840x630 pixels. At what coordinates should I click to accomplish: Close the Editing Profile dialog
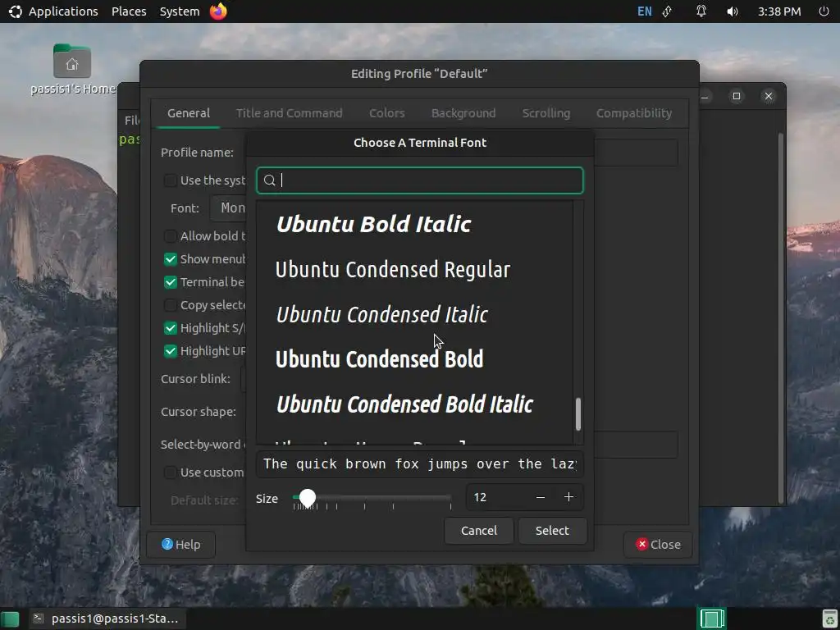point(658,545)
